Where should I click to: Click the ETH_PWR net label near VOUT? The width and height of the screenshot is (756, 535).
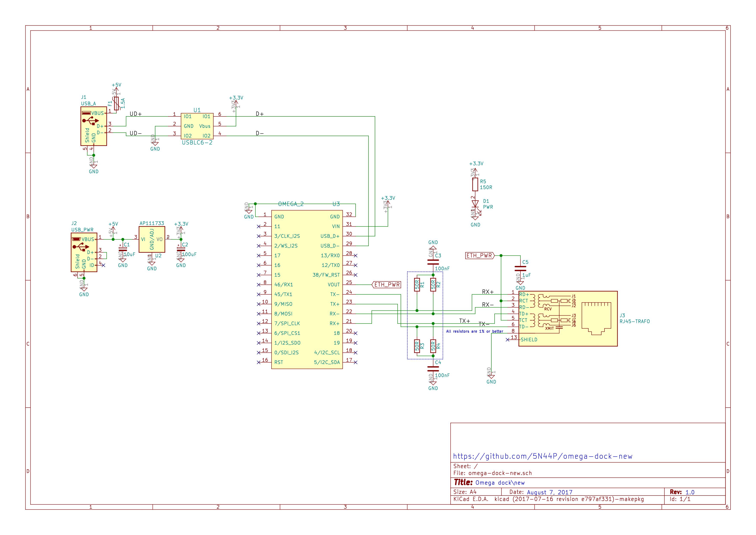[387, 285]
